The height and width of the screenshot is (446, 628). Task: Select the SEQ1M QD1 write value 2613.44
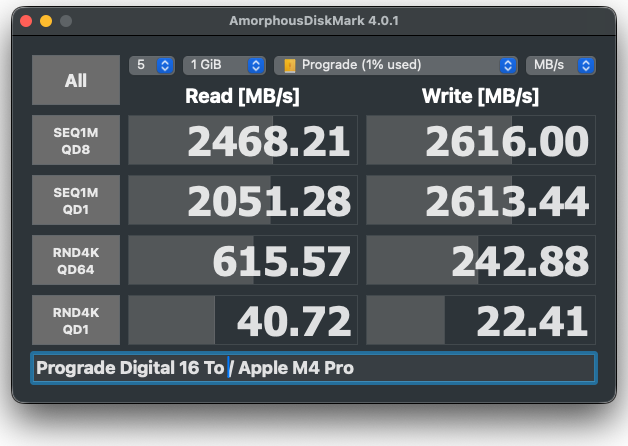pos(481,200)
